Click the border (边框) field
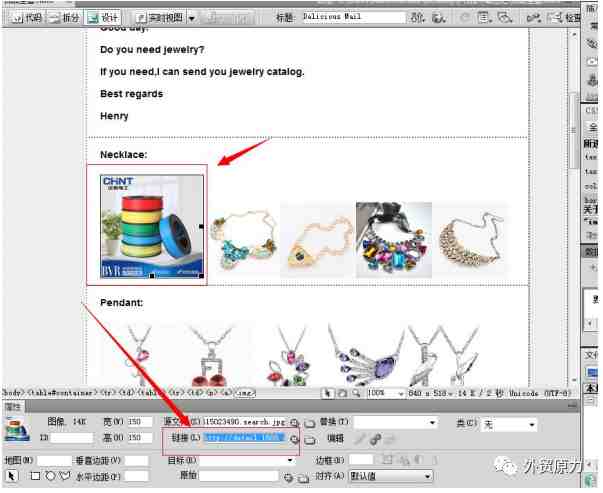Image resolution: width=603 pixels, height=493 pixels. tap(361, 460)
